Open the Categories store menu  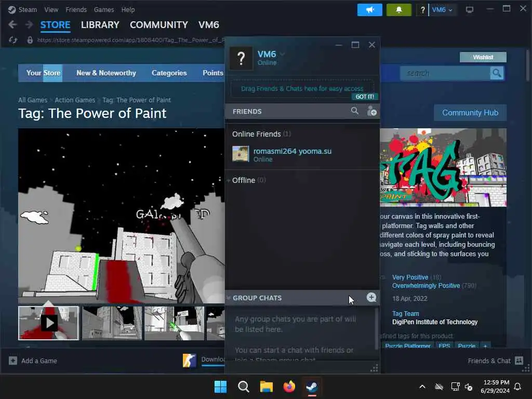point(169,73)
